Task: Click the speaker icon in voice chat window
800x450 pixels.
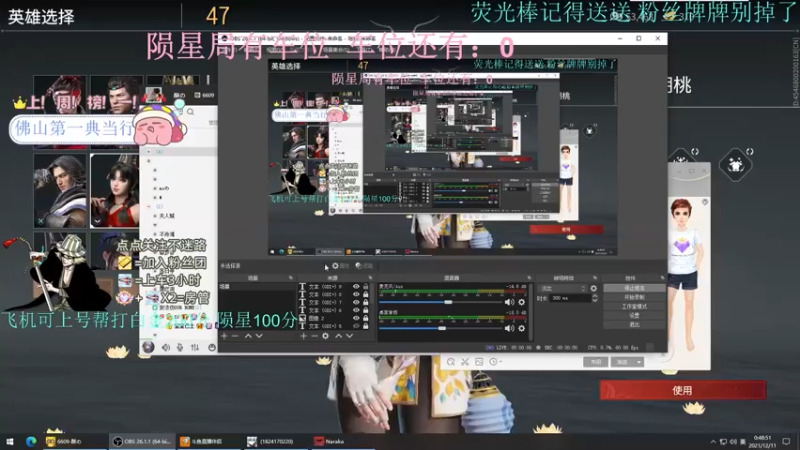Action: coord(166,347)
